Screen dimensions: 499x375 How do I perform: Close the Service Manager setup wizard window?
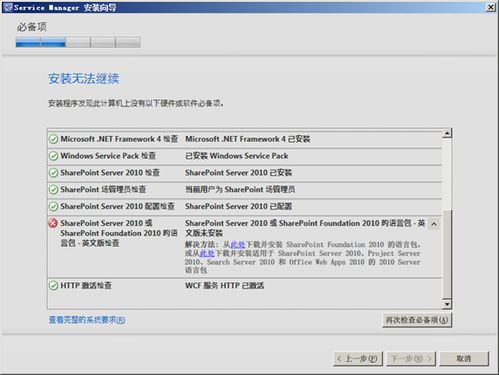click(490, 7)
